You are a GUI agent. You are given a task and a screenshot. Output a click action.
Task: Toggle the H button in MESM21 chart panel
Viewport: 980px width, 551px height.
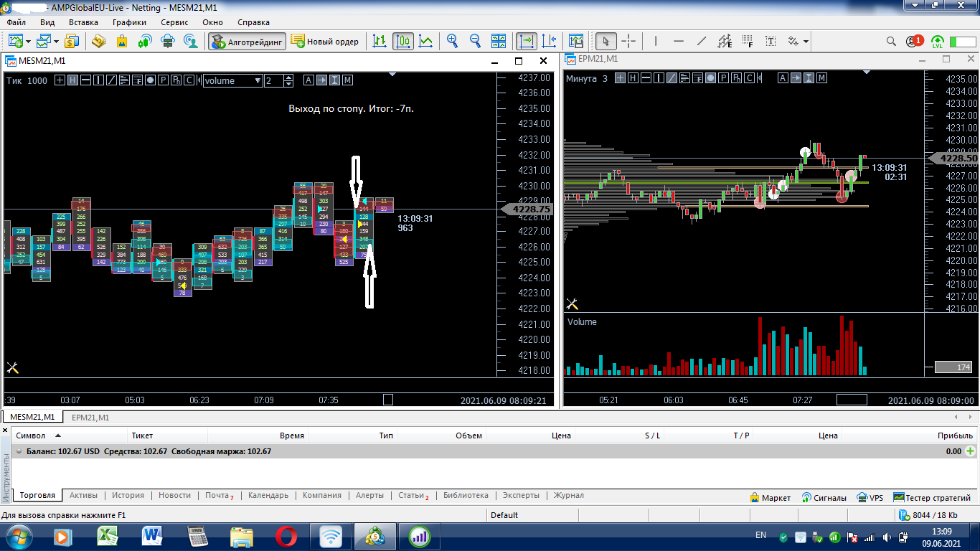pos(72,80)
